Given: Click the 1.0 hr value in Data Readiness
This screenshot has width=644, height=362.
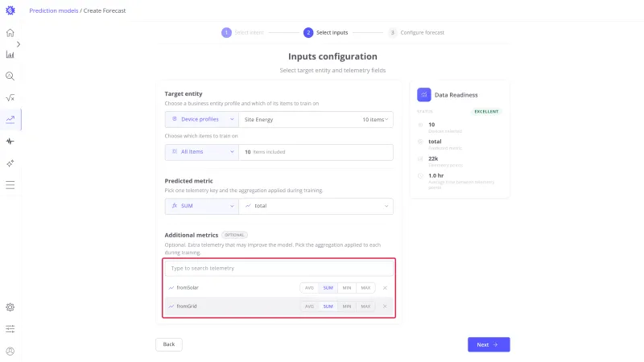Looking at the screenshot, I should [436, 175].
